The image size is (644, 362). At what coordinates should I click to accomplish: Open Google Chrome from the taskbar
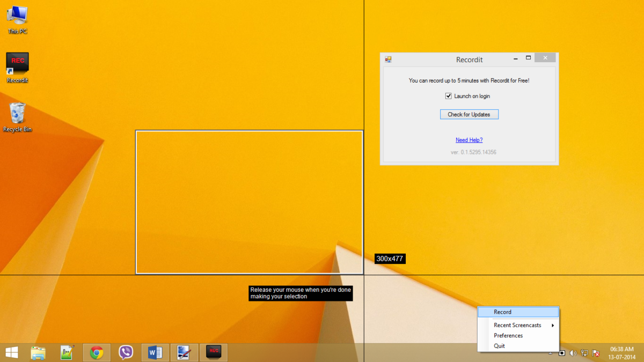click(x=97, y=352)
